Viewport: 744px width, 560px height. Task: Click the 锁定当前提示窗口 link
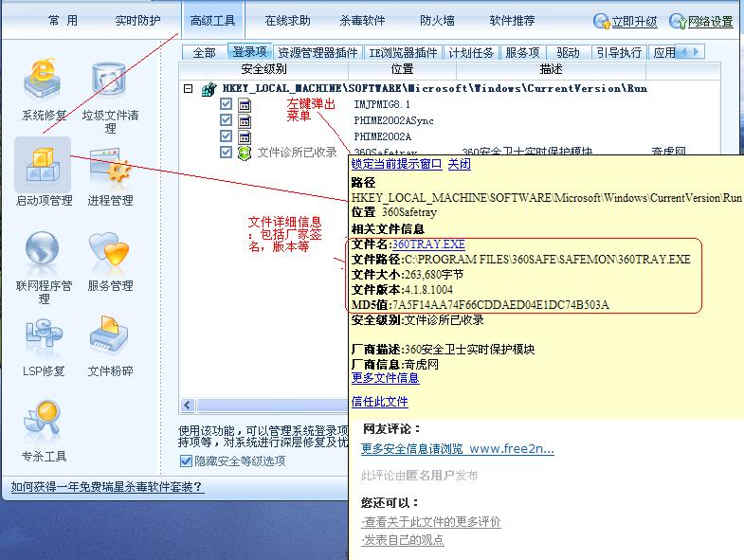pyautogui.click(x=397, y=164)
